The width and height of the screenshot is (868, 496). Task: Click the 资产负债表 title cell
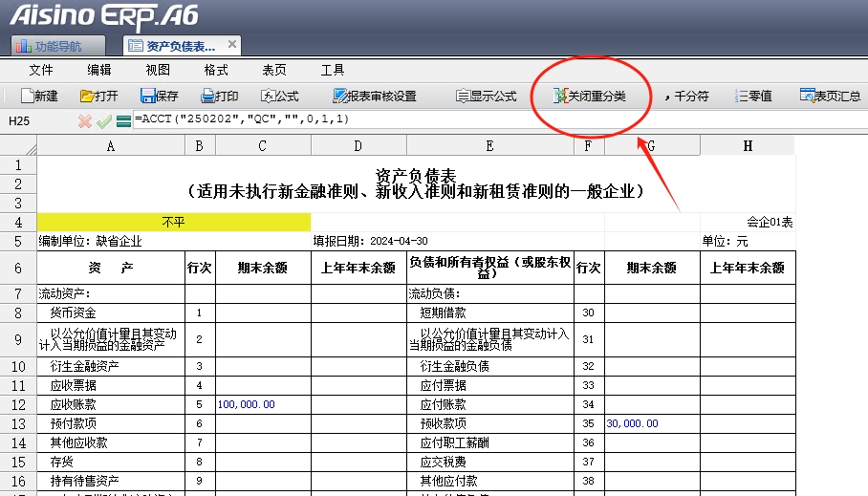tap(416, 184)
